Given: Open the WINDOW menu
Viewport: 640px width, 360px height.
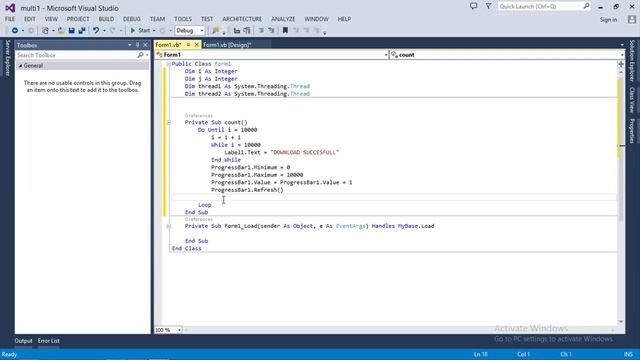Looking at the screenshot, I should coord(316,19).
